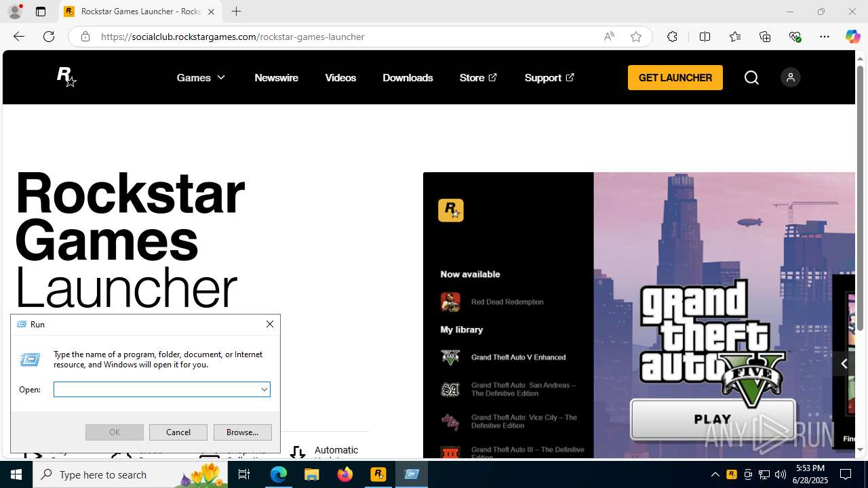The height and width of the screenshot is (488, 868).
Task: Open the Videos menu item
Action: [340, 78]
